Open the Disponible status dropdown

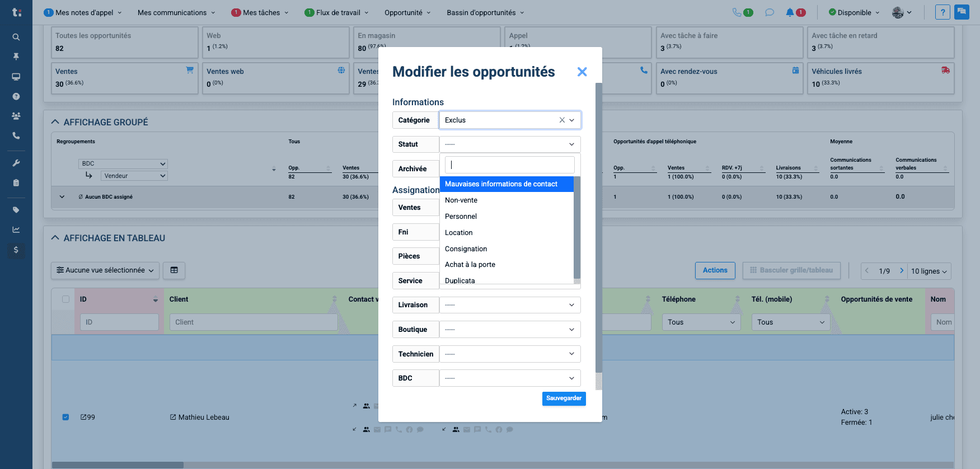click(x=854, y=12)
